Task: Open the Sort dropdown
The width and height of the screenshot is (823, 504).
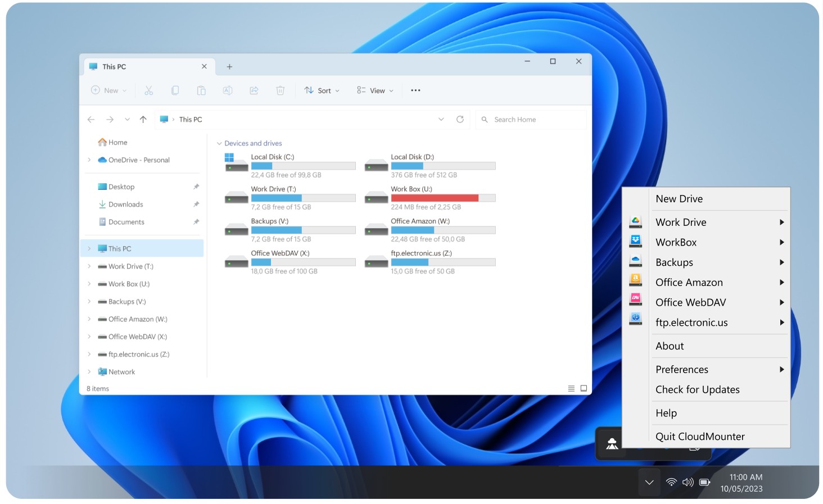Action: pos(321,90)
